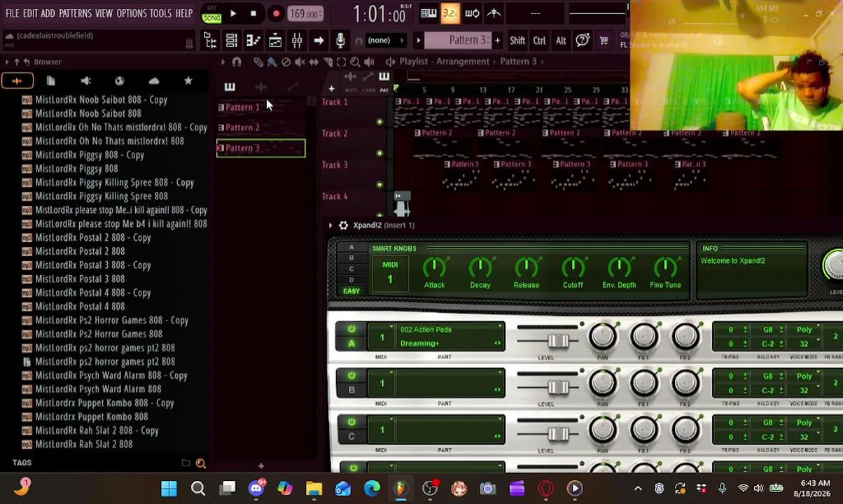Select EASY smart knobs mode
Screen dimensions: 843x504
coord(351,291)
